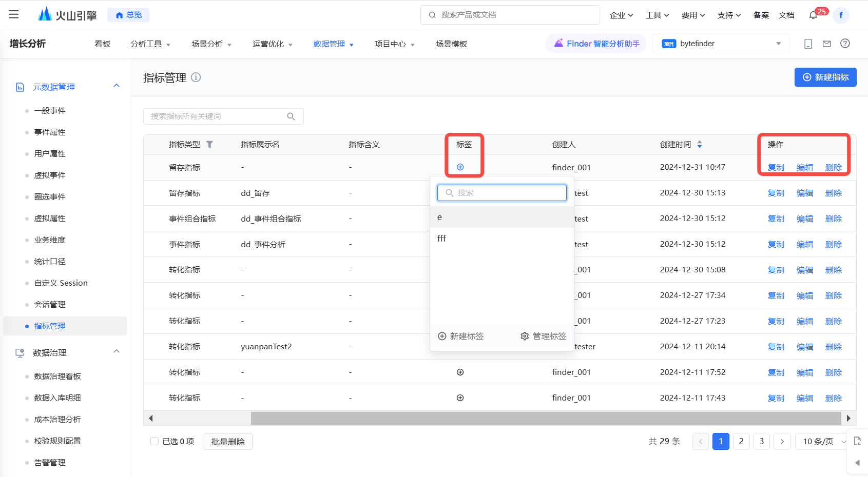Click the search magnifier in metric search box
The height and width of the screenshot is (477, 868).
[291, 116]
